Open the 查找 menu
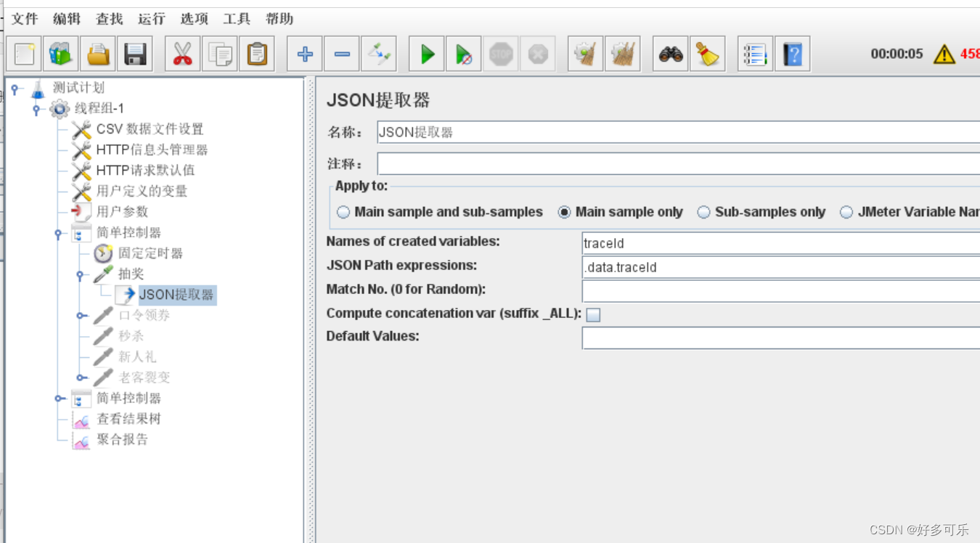This screenshot has height=543, width=980. click(110, 19)
